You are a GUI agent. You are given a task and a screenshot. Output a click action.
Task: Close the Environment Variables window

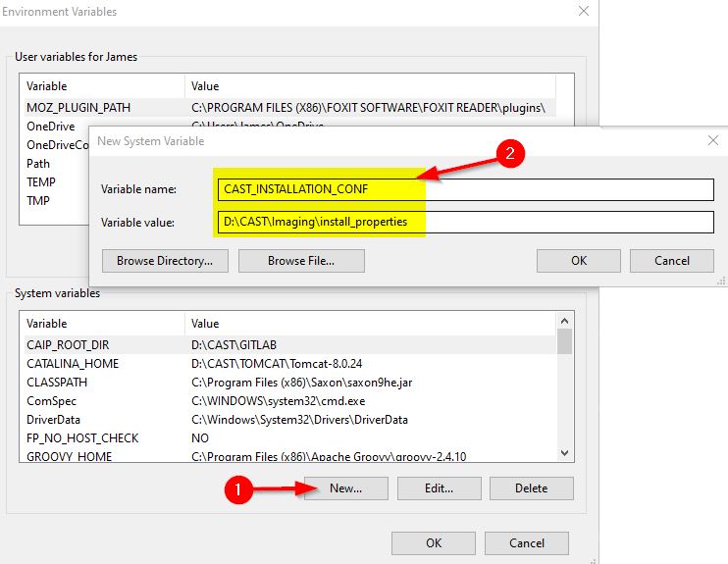click(583, 12)
